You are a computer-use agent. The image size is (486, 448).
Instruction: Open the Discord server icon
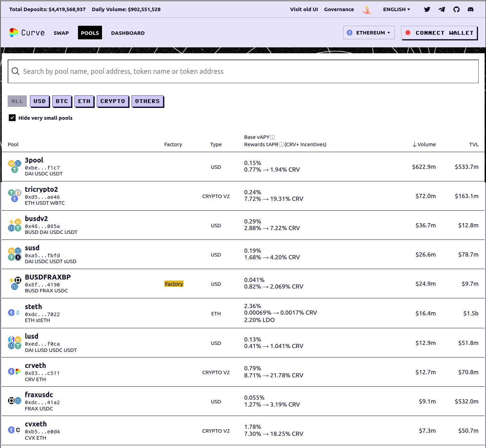471,9
